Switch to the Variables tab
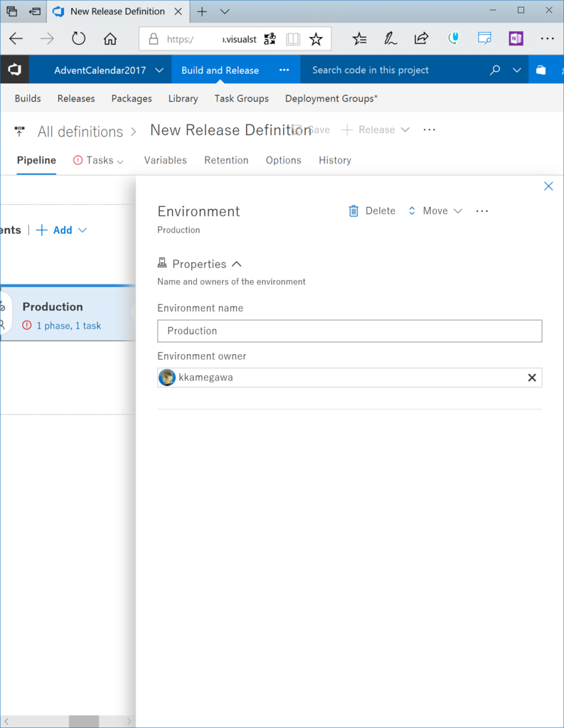The image size is (564, 728). tap(166, 160)
